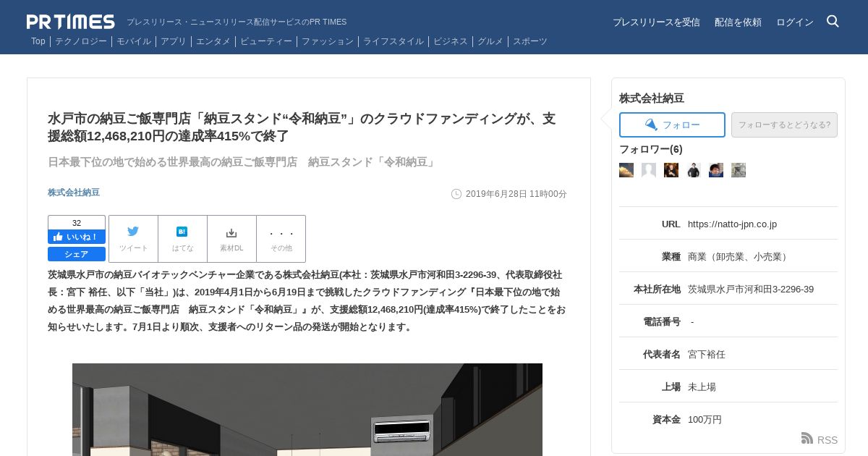Go to Top navigation item
The height and width of the screenshot is (456, 868).
coord(38,41)
